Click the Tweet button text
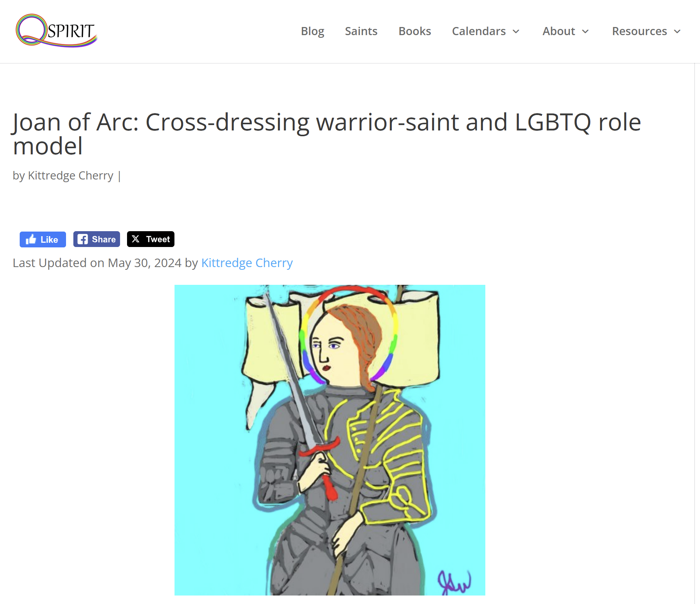Viewport: 700px width, 604px height. click(x=158, y=239)
